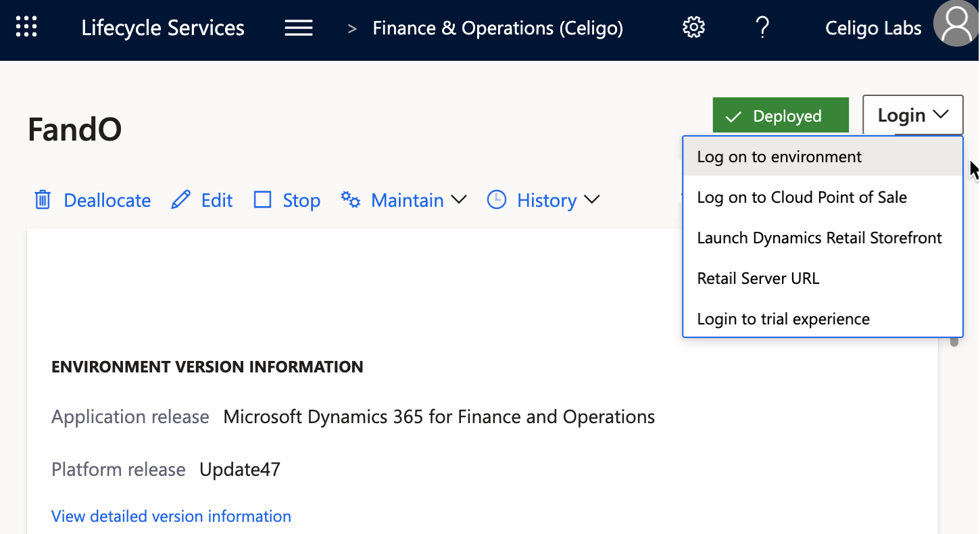Click the Stop label

pyautogui.click(x=301, y=200)
